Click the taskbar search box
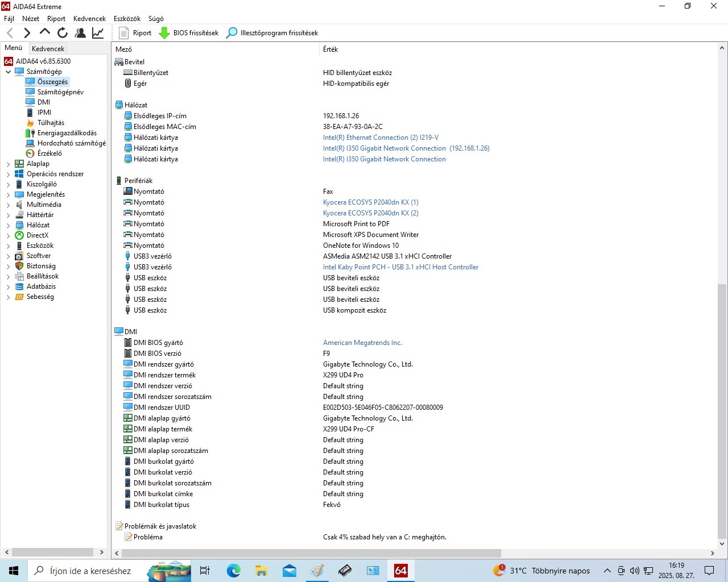The image size is (728, 582). [x=108, y=571]
